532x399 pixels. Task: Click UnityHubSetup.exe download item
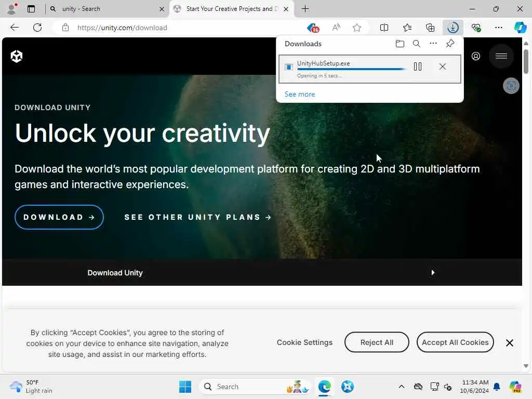pyautogui.click(x=369, y=69)
